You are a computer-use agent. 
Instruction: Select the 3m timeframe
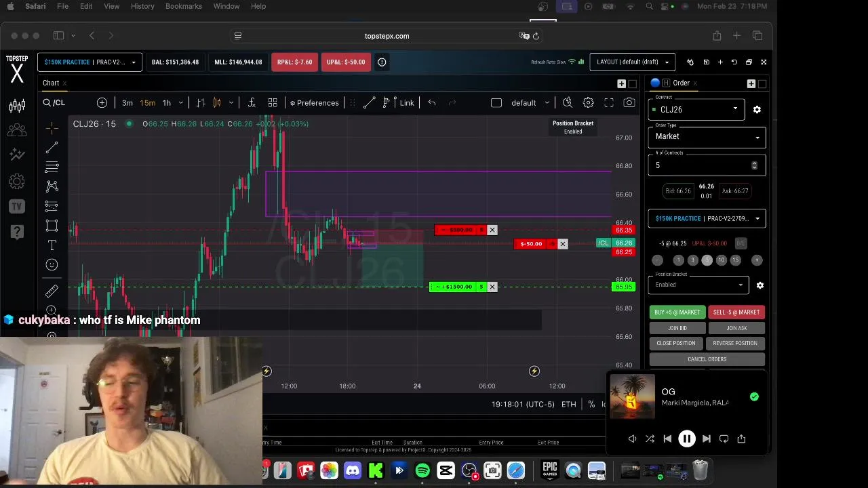point(127,103)
